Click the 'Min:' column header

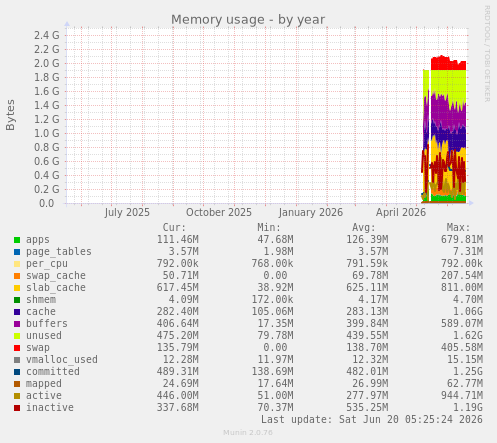[269, 228]
